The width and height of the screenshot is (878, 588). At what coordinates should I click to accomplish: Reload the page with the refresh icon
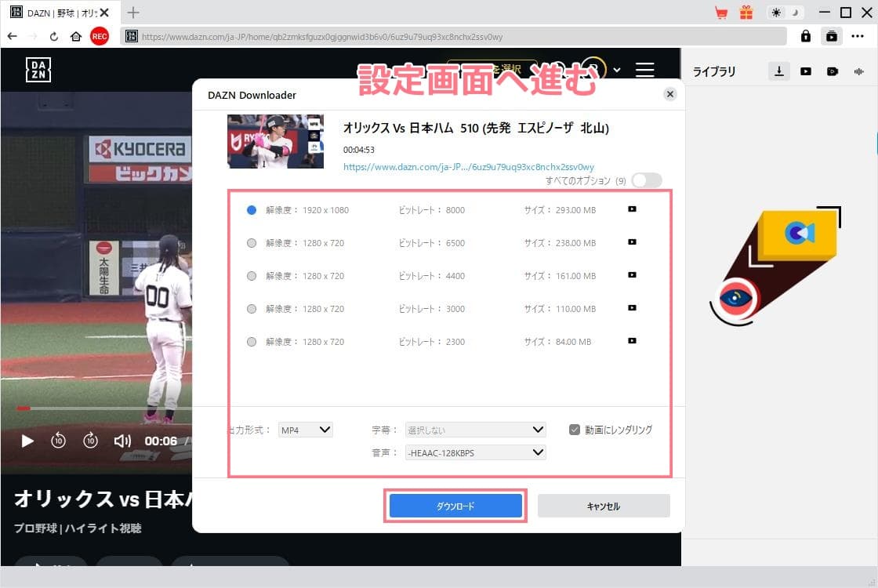click(54, 36)
